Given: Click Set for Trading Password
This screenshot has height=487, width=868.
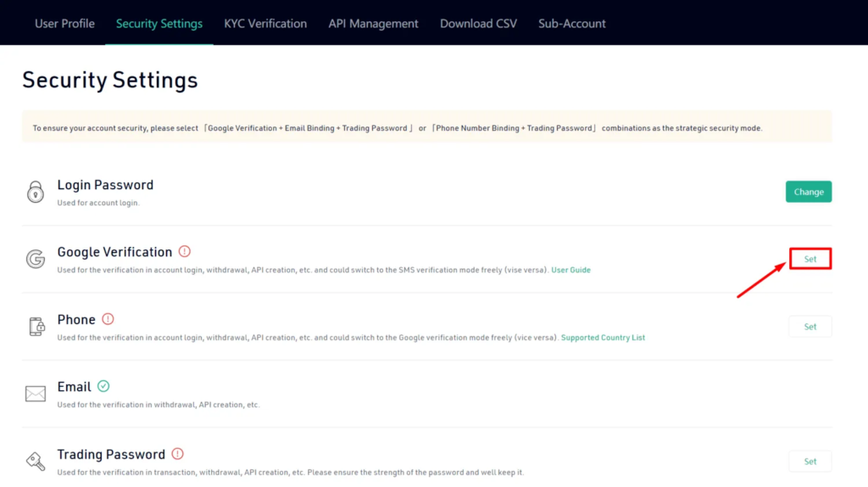Looking at the screenshot, I should tap(810, 461).
